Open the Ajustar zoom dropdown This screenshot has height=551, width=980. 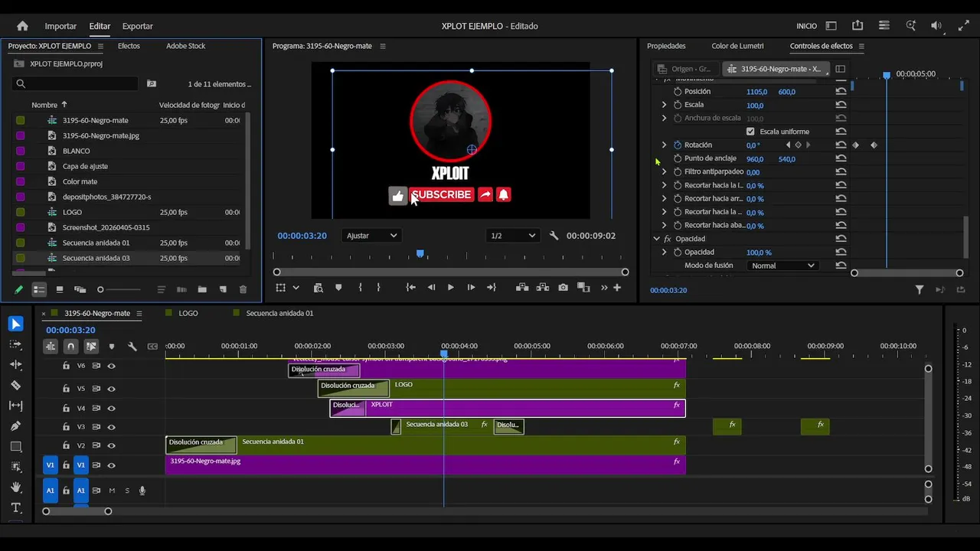coord(371,236)
